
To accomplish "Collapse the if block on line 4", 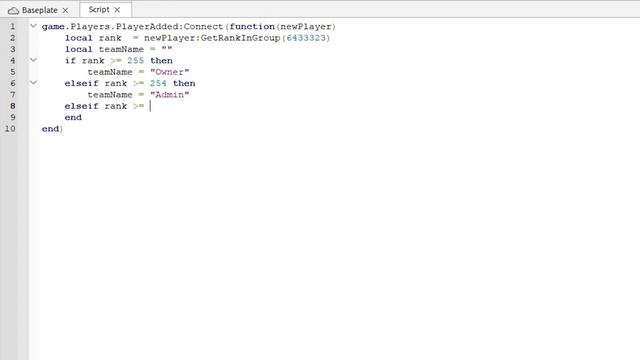I will pos(33,60).
